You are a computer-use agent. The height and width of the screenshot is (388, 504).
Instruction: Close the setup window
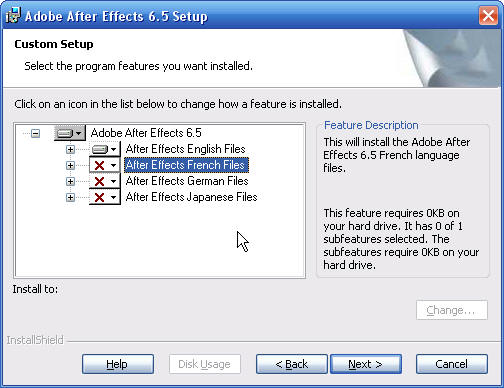(488, 15)
